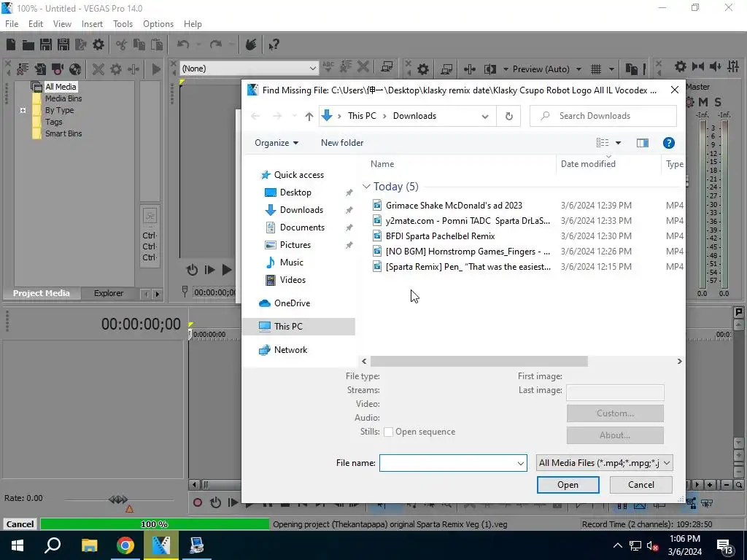This screenshot has width=747, height=560.
Task: Click the Downmix Output icon on Master Bus
Action: [x=698, y=66]
